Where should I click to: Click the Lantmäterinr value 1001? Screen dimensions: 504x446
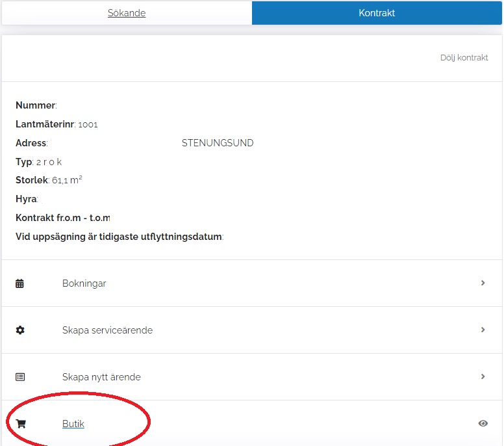(x=88, y=125)
